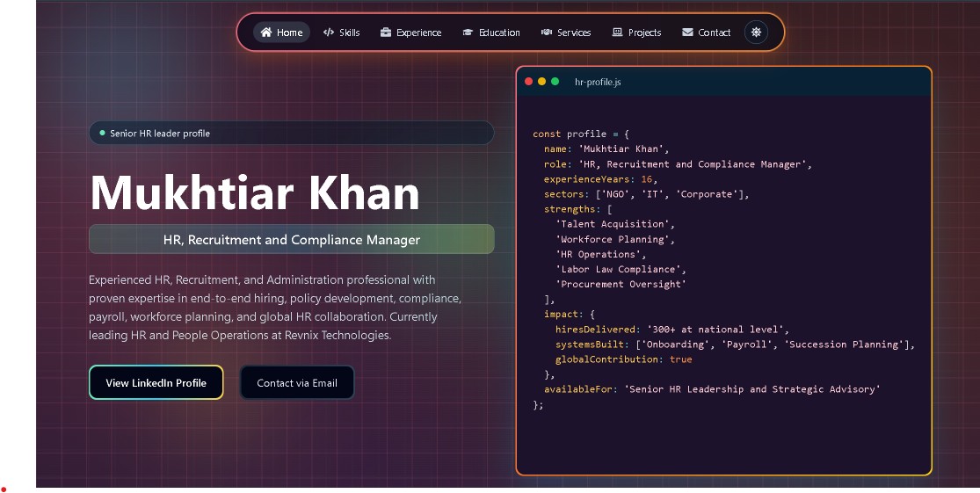980x493 pixels.
Task: Click the Experience briefcase icon
Action: [x=386, y=32]
